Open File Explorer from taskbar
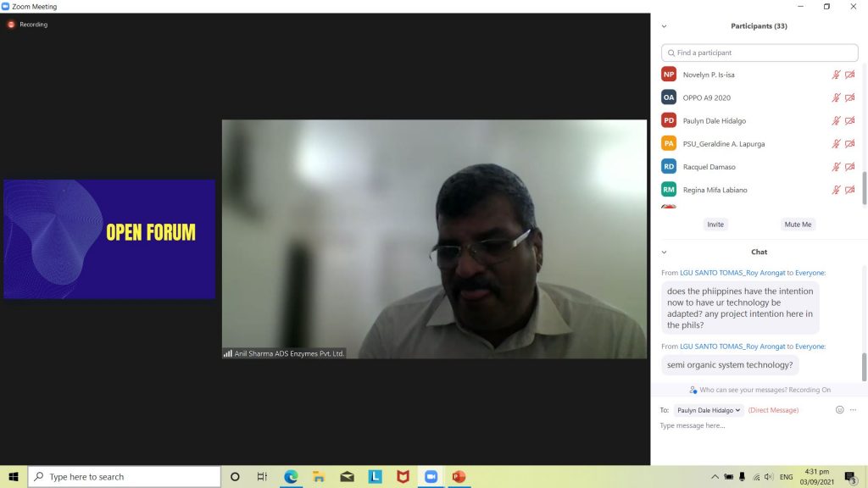Viewport: 868px width, 488px height. point(319,476)
